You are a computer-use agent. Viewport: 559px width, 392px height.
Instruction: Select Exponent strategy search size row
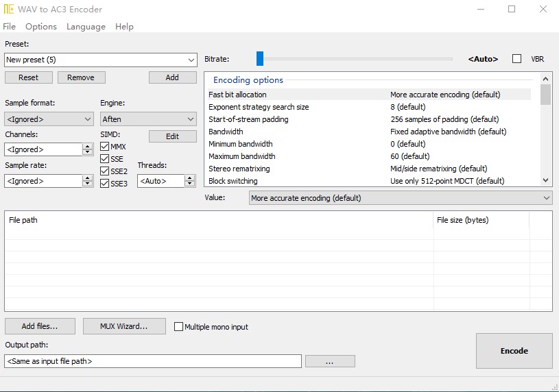[369, 107]
